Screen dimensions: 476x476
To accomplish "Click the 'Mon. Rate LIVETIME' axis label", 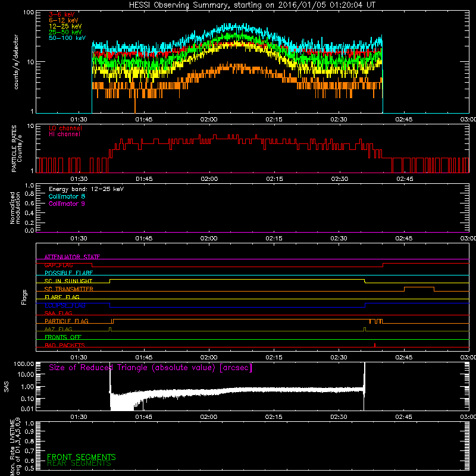I will [15, 446].
